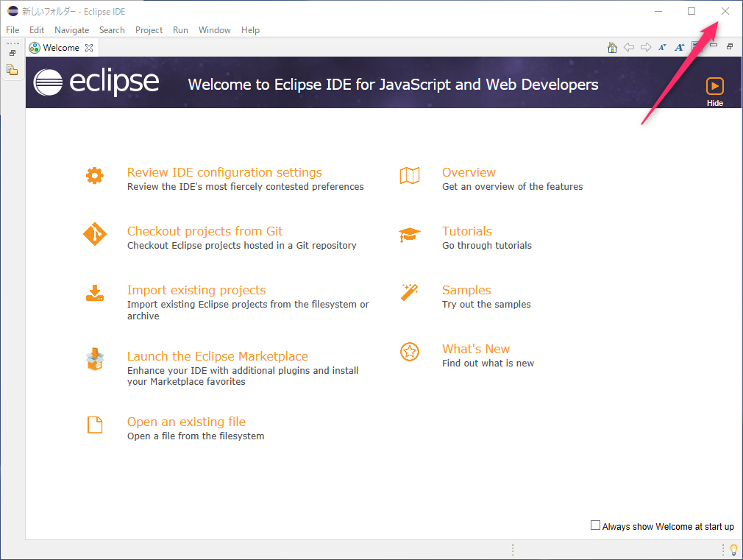The width and height of the screenshot is (743, 560).
Task: Open Import existing projects link
Action: 196,290
